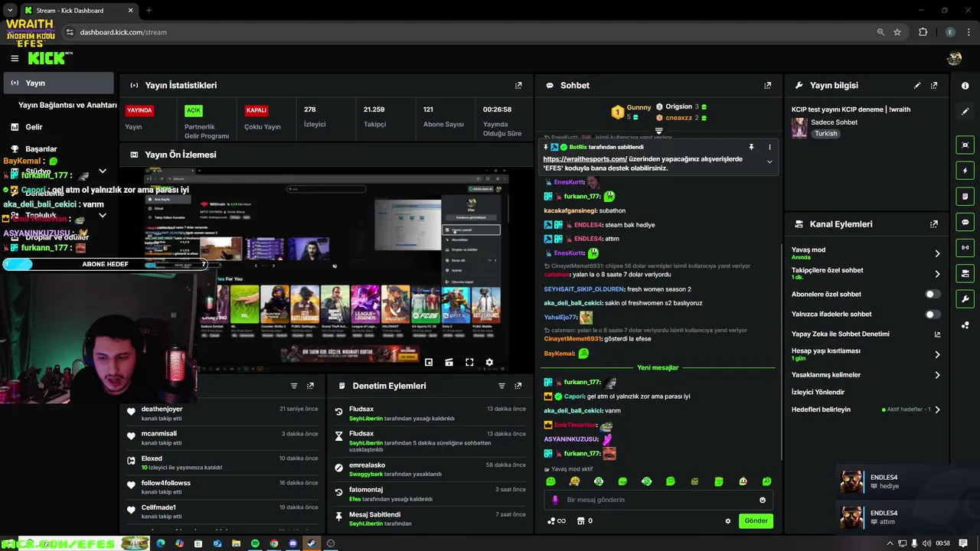The width and height of the screenshot is (980, 551).
Task: Click the address bar URL dashboard.kick.com/stream
Action: coord(123,32)
